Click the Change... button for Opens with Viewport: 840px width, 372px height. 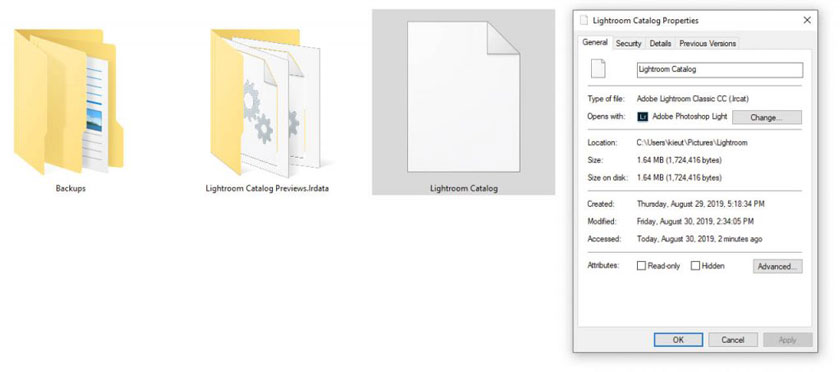tap(767, 117)
